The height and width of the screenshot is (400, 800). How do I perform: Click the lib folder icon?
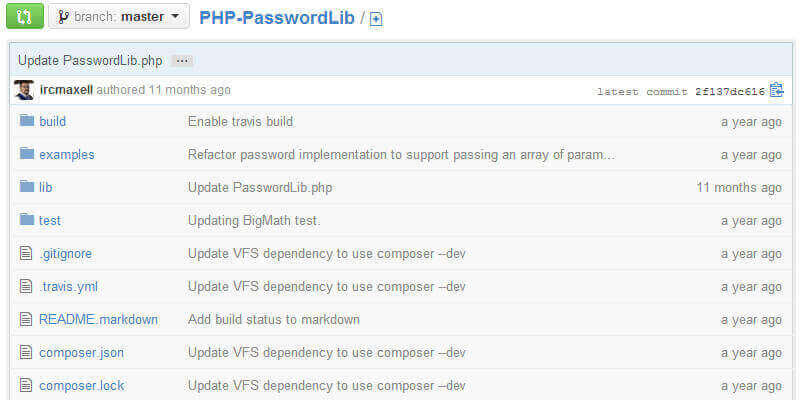coord(27,187)
